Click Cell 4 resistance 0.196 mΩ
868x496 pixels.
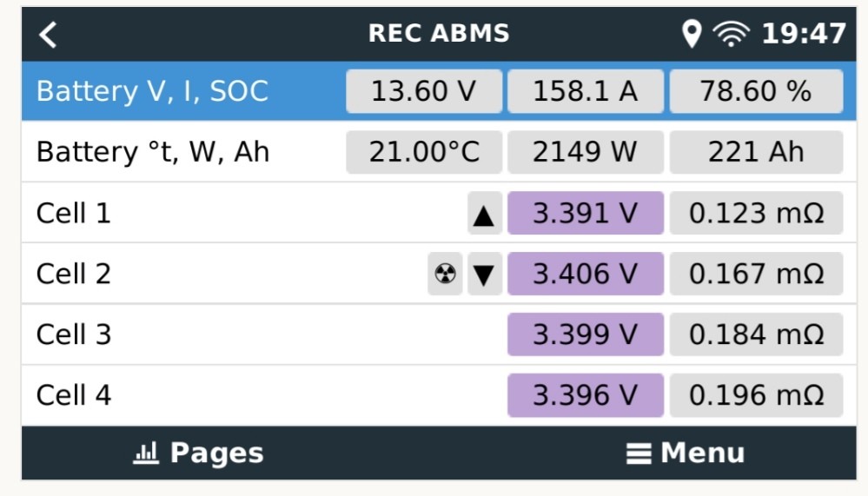tap(756, 395)
